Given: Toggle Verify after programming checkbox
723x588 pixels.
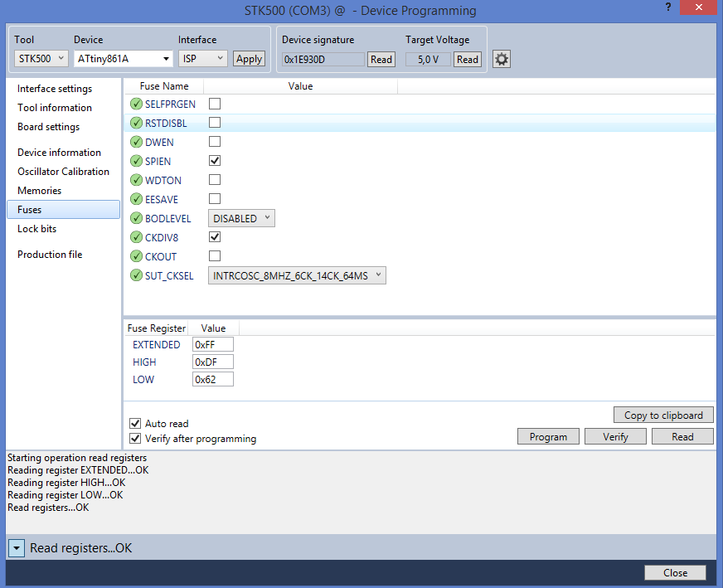Looking at the screenshot, I should [x=135, y=439].
